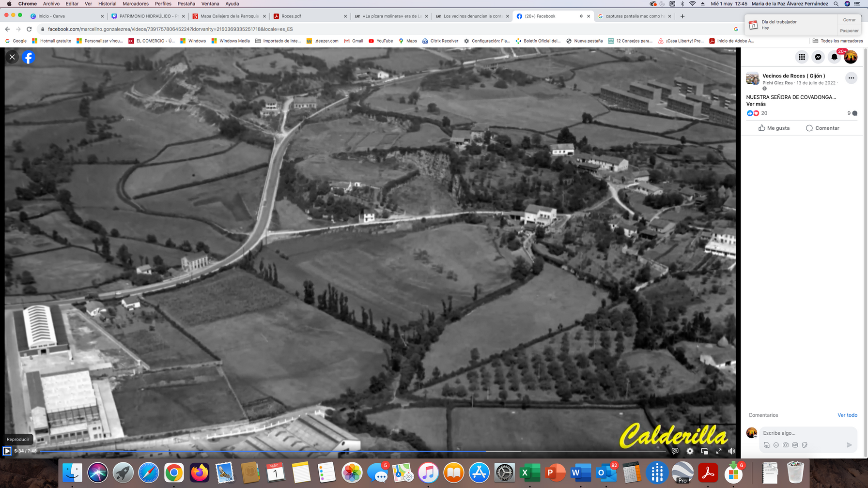868x488 pixels.
Task: Open the Facebook Messenger icon
Action: 818,57
